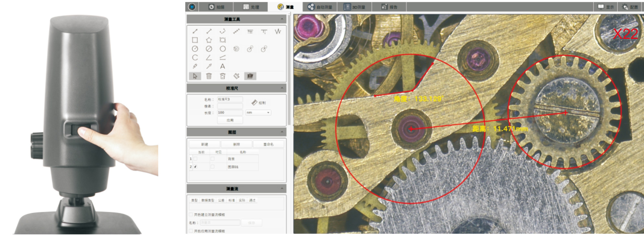This screenshot has width=644, height=235.
Task: Open the 处理 processing tab
Action: tap(251, 6)
